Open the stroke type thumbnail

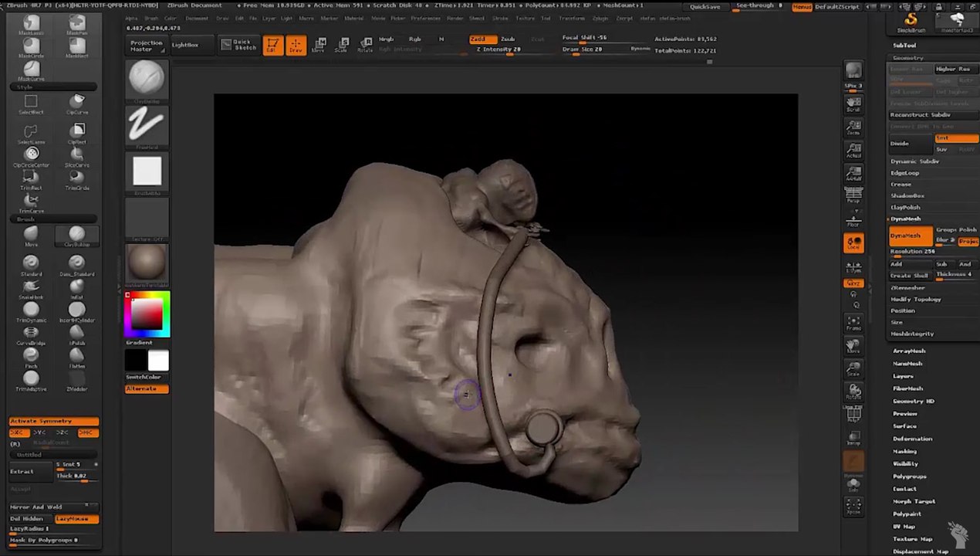[147, 127]
